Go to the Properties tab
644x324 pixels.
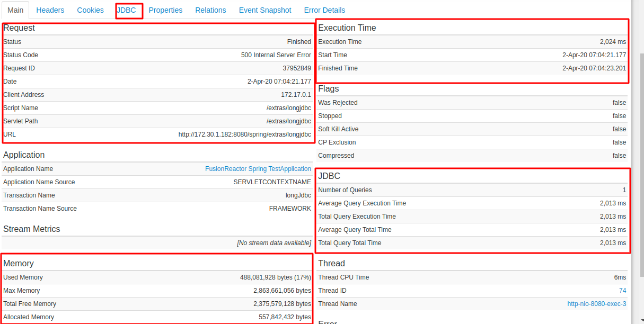tap(165, 10)
